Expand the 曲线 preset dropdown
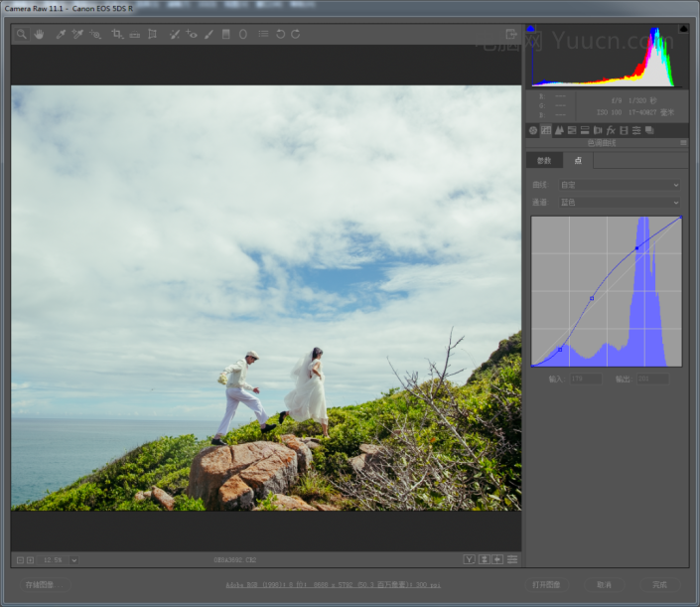The image size is (700, 607). 620,185
